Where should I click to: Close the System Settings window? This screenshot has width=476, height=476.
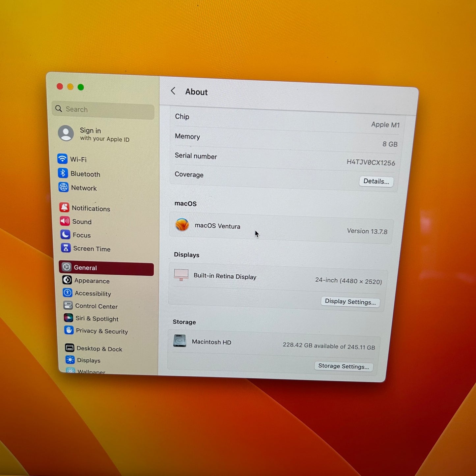pos(60,86)
